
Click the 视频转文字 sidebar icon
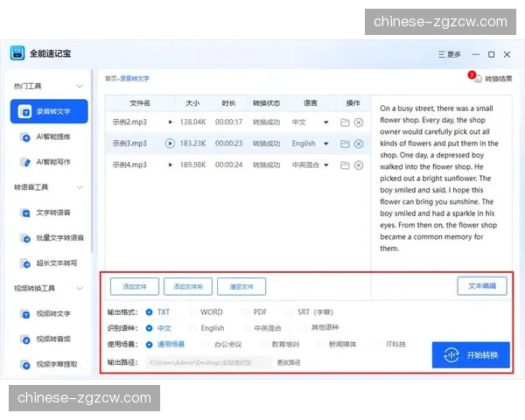click(25, 314)
